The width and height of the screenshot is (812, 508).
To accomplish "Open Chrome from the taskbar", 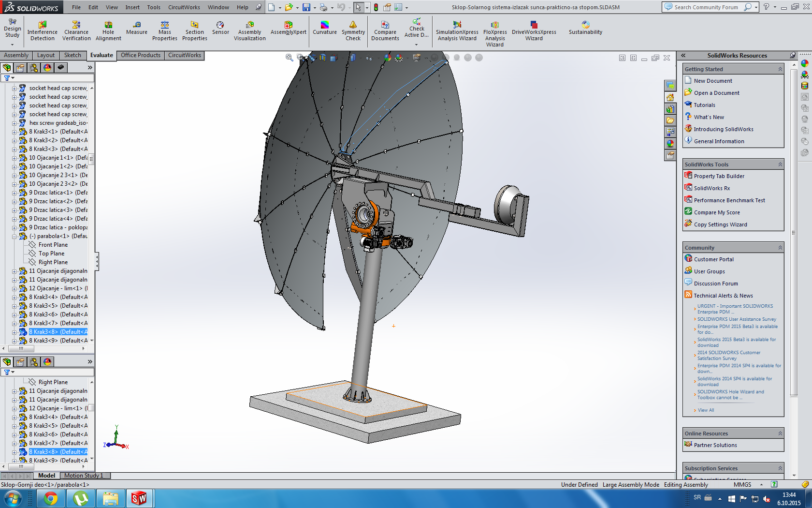I will (x=51, y=498).
